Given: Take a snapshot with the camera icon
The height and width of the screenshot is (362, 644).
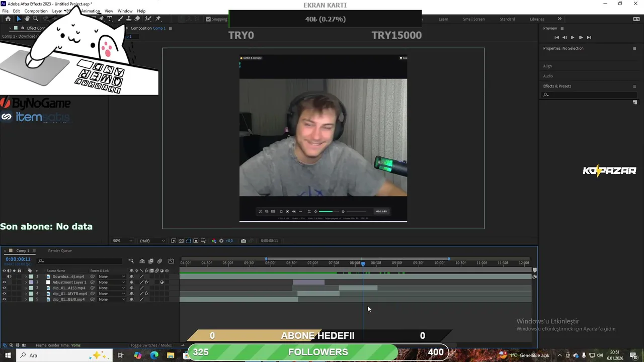Looking at the screenshot, I should click(x=244, y=241).
